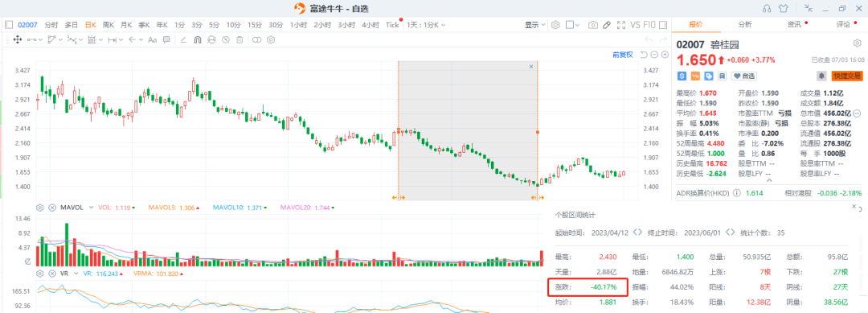Toggle the left sidebar panel icon
Screen dimensions: 868x313
[9, 25]
